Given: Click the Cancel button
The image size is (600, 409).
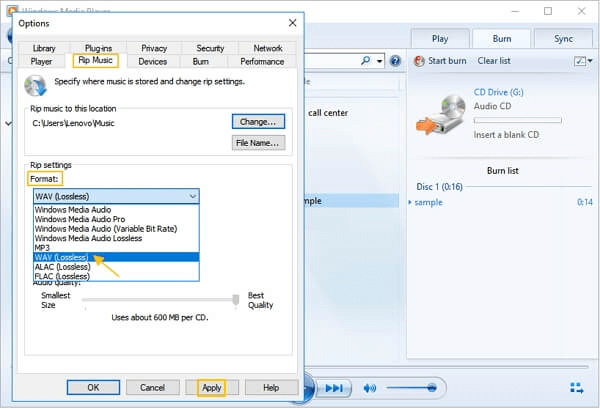Looking at the screenshot, I should 152,388.
